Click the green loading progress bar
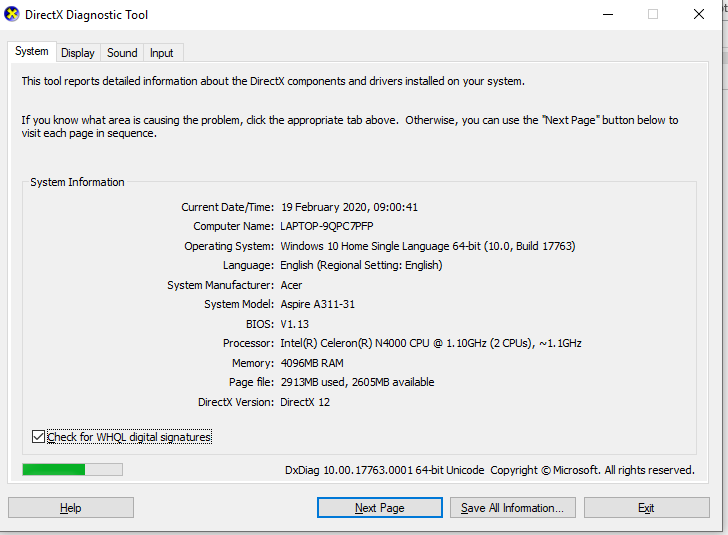This screenshot has height=535, width=728. pos(72,470)
